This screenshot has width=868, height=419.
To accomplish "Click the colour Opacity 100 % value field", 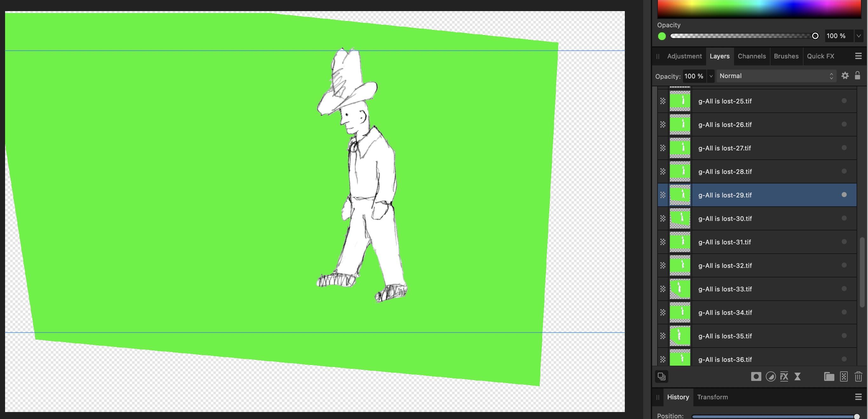I will point(839,36).
